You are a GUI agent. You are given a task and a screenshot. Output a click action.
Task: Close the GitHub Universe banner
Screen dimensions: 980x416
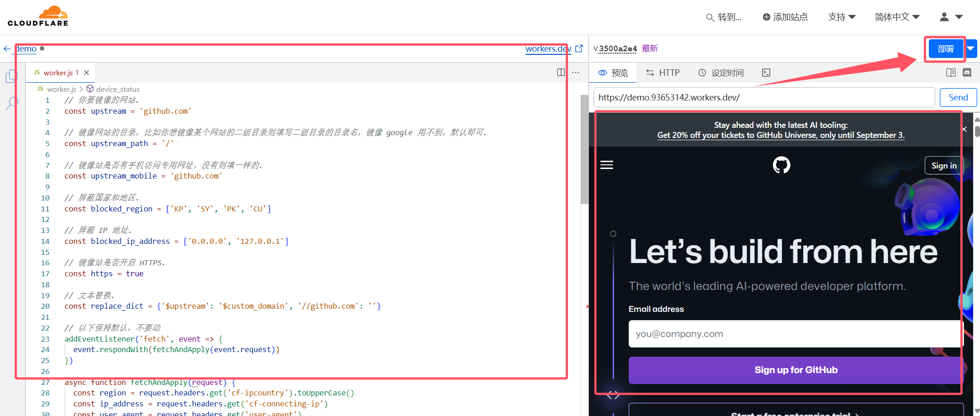tap(964, 129)
